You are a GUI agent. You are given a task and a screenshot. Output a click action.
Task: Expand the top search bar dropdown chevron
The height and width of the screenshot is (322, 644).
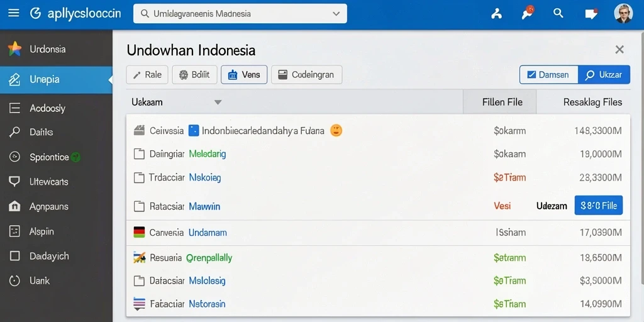336,14
